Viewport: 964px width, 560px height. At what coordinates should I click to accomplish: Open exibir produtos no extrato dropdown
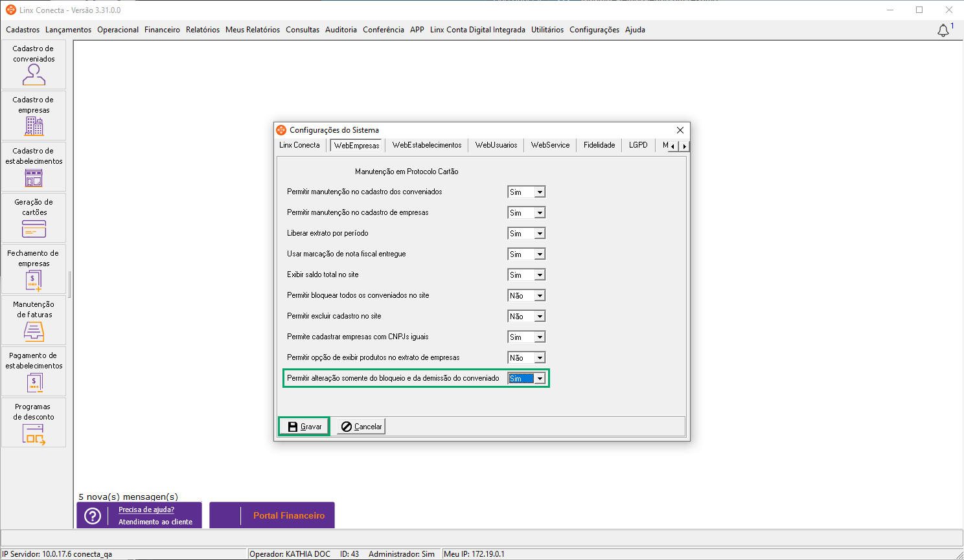540,358
